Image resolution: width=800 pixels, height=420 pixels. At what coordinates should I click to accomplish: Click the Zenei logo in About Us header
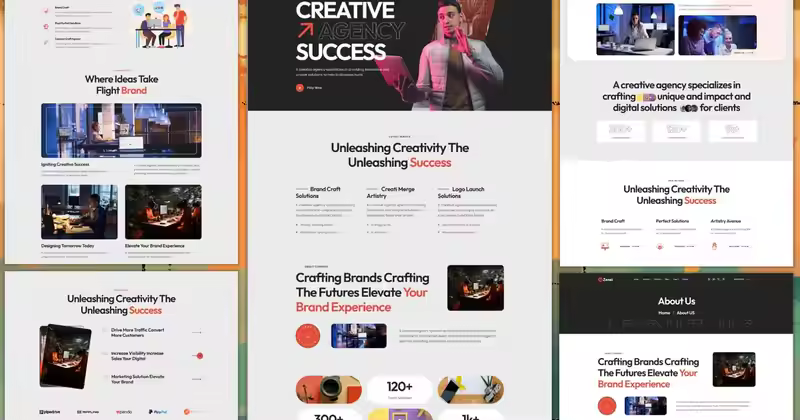click(606, 280)
